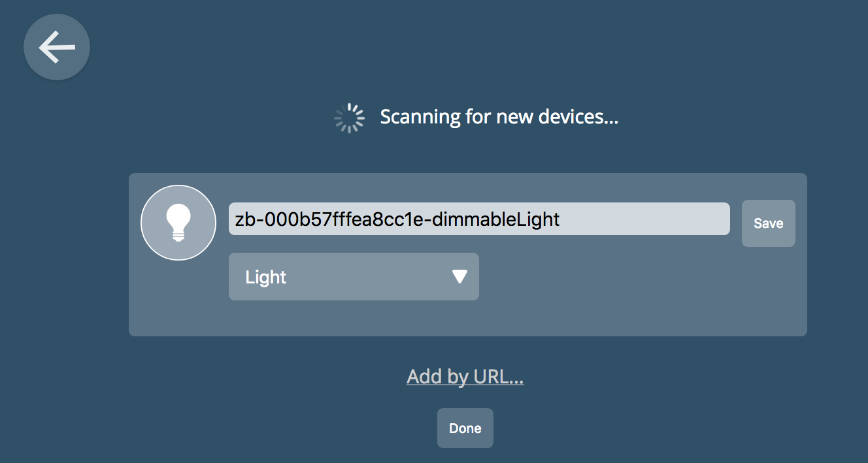Click the white down-triangle dropdown arrow
This screenshot has width=868, height=463.
[x=459, y=277]
